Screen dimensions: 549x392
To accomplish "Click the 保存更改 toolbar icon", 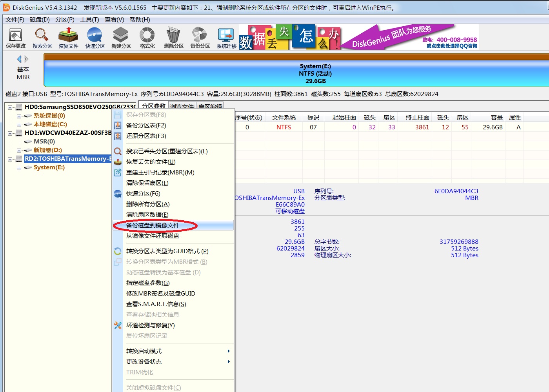I will (x=16, y=38).
